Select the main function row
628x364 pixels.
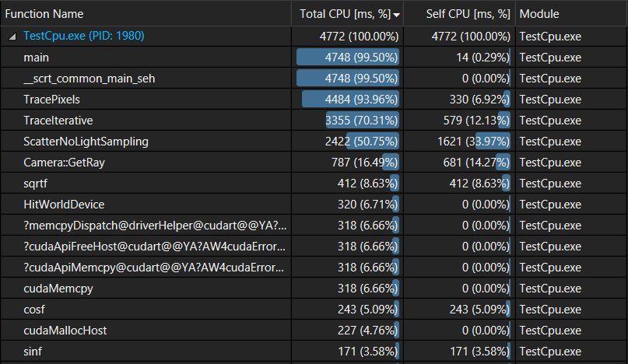coord(314,58)
